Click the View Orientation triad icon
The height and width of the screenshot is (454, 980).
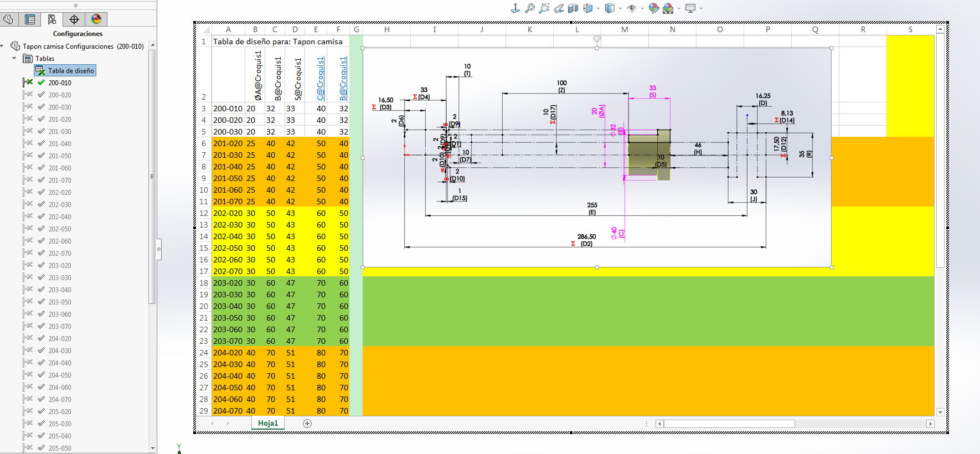(x=515, y=8)
